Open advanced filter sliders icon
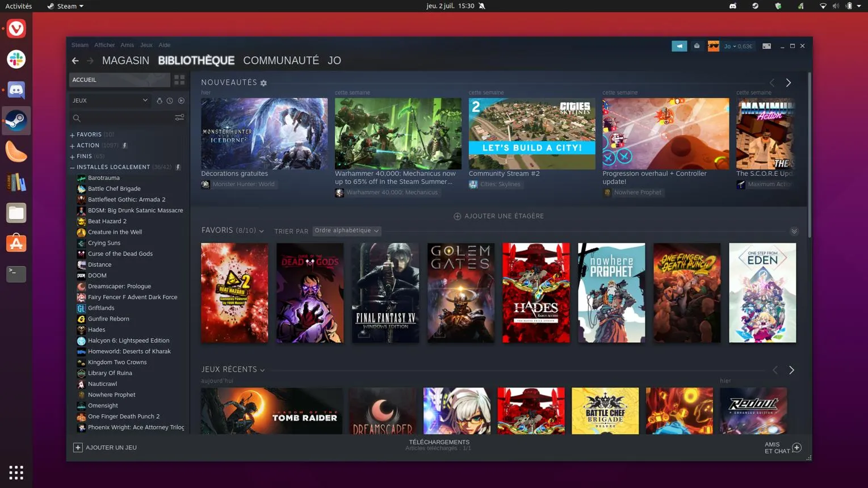 pos(179,118)
